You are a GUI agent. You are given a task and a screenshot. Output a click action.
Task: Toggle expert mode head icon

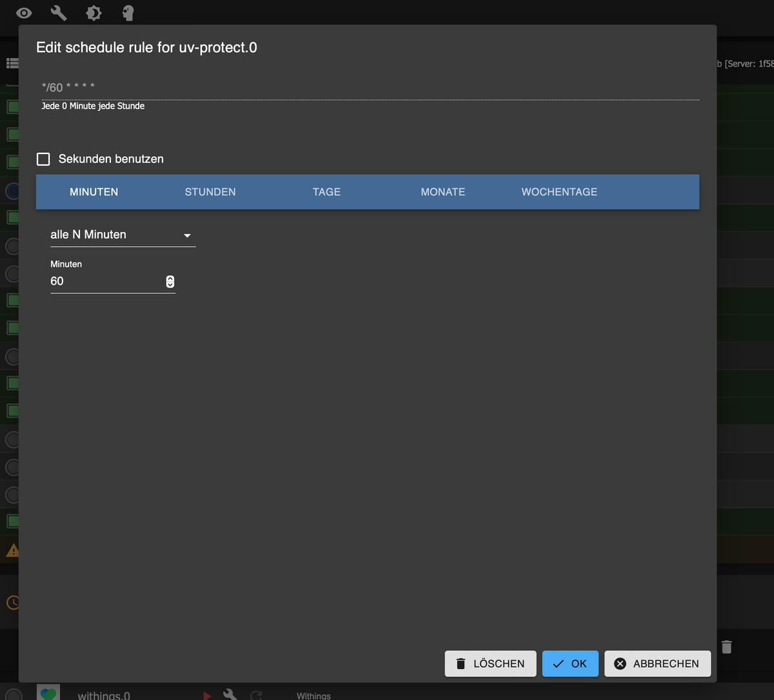coord(128,13)
